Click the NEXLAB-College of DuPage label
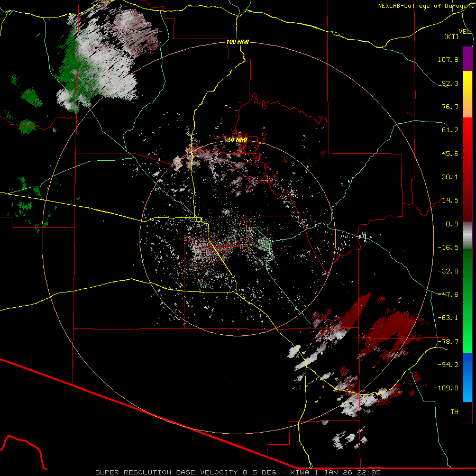 pos(425,6)
